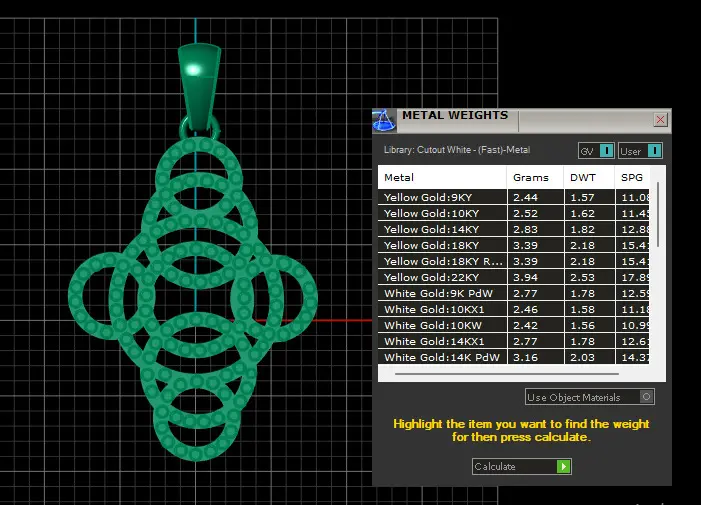The width and height of the screenshot is (701, 505).
Task: Select the White Gold:10KX1 row
Action: 514,309
